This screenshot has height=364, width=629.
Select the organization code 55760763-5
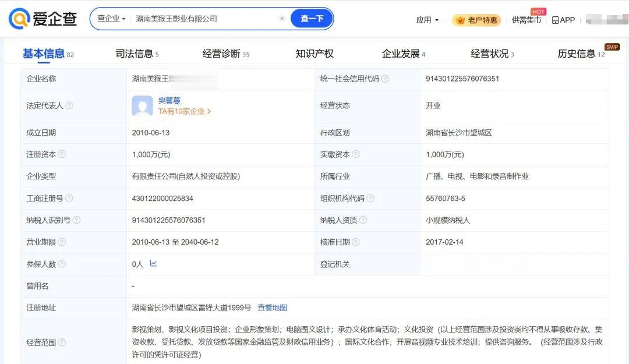446,198
